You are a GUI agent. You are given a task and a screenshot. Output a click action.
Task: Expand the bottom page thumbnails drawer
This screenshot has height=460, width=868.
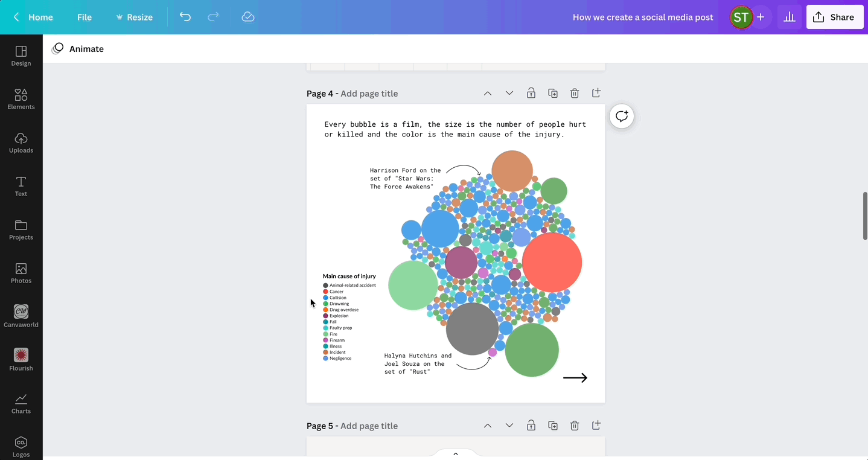click(456, 453)
